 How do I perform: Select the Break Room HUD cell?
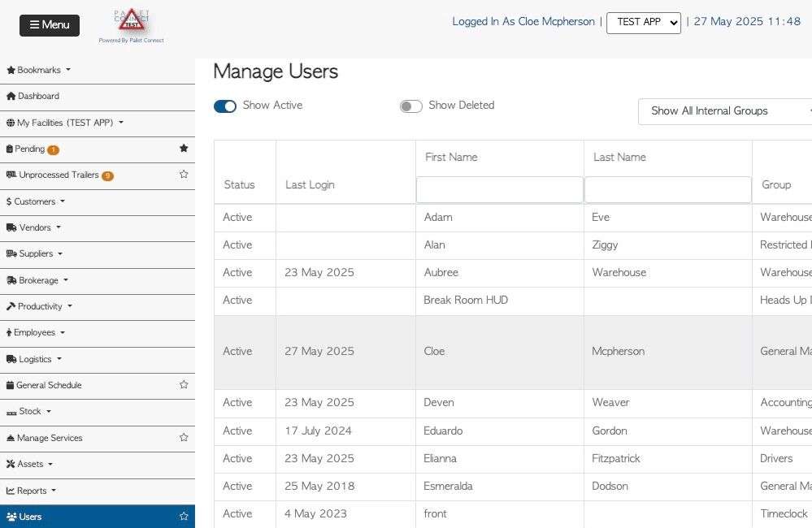500,301
